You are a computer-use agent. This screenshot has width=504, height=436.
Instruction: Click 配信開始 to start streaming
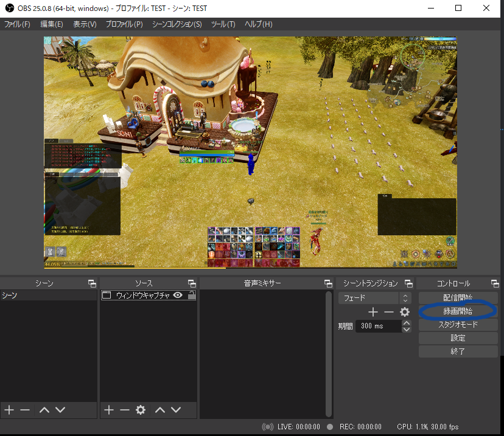(458, 297)
